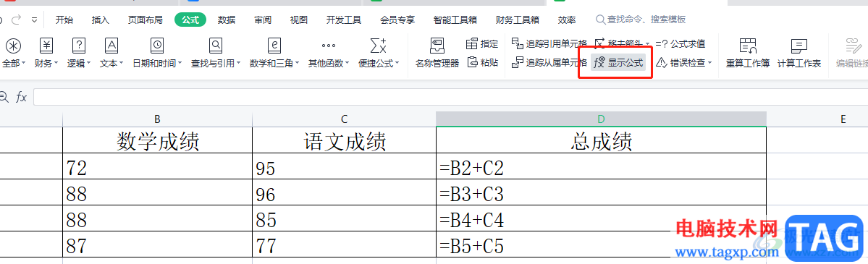Switch to the 会员专享 tab

tap(397, 20)
